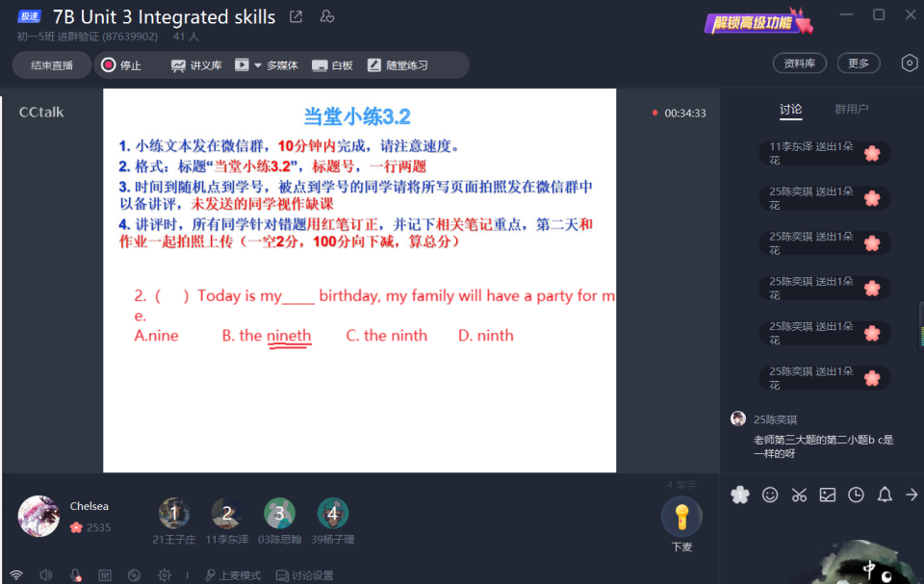This screenshot has width=924, height=584.
Task: Expand chat panel arrow at toolbar end
Action: [x=911, y=495]
